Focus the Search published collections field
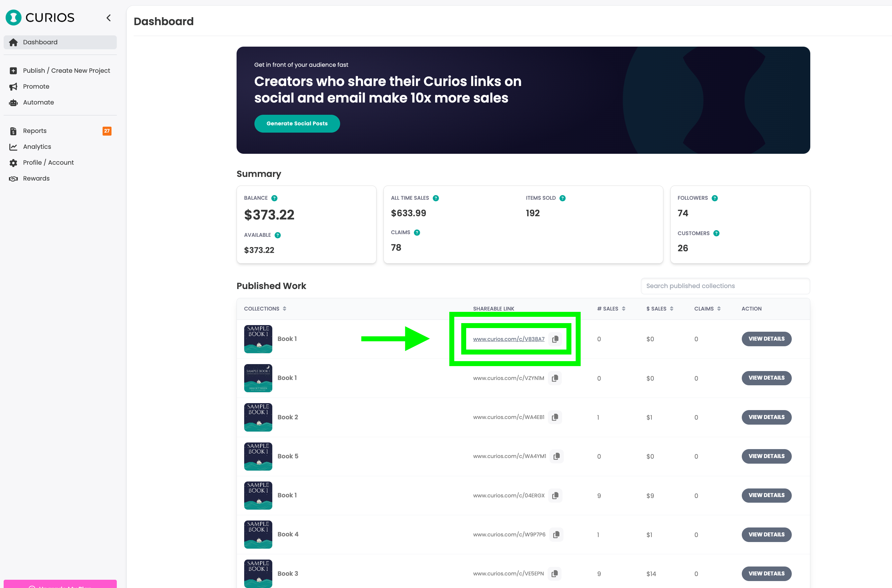Viewport: 892px width, 588px height. 726,286
